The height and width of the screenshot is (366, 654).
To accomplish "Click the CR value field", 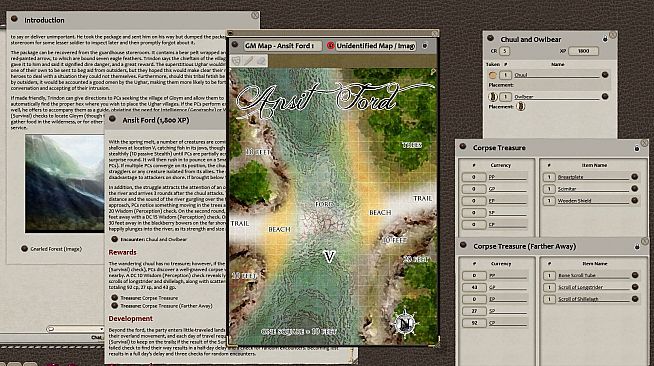I will 504,51.
